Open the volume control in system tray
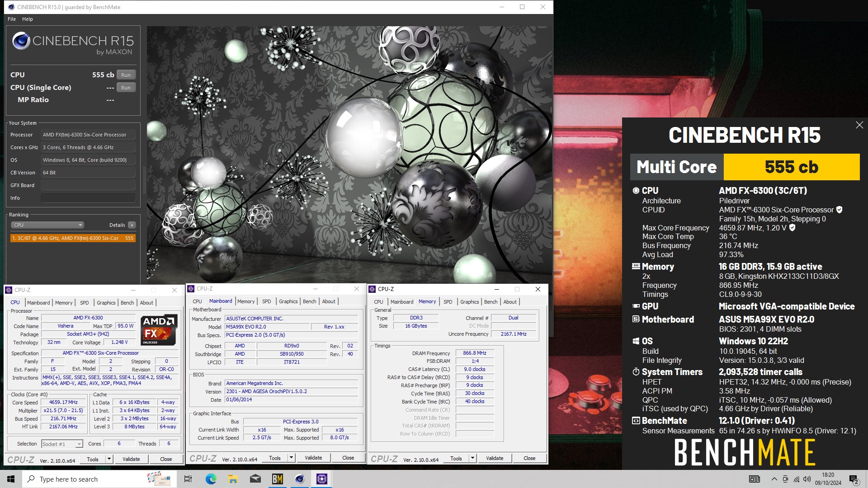The height and width of the screenshot is (488, 868). (807, 479)
